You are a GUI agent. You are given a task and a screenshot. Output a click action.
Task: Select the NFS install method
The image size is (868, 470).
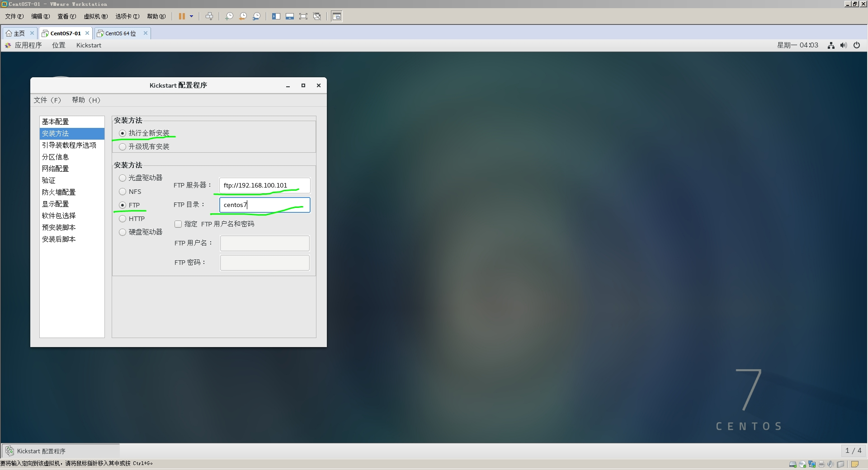[123, 192]
